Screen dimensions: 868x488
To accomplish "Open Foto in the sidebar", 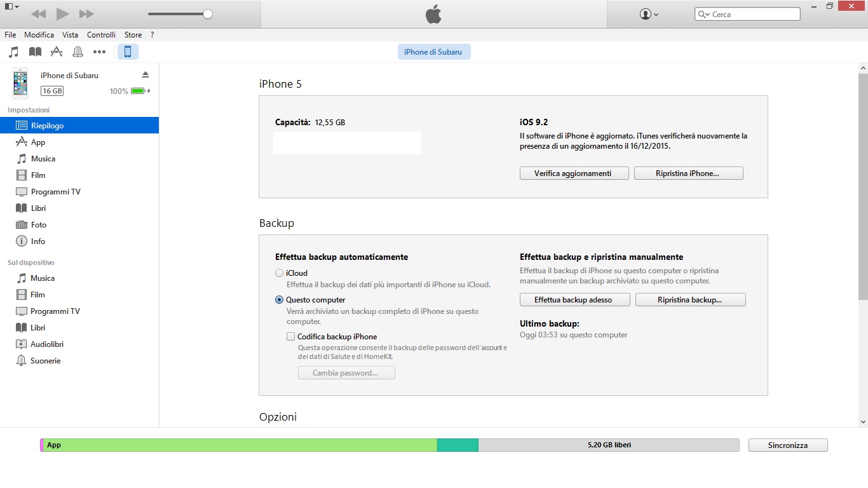I will point(79,225).
